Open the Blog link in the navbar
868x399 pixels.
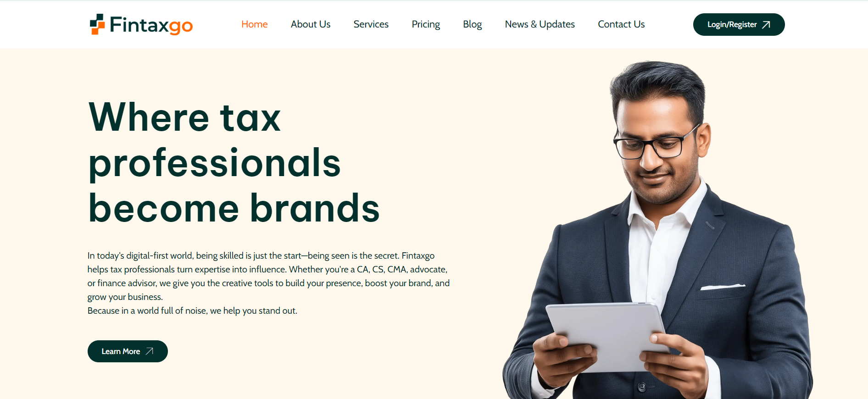pos(473,24)
